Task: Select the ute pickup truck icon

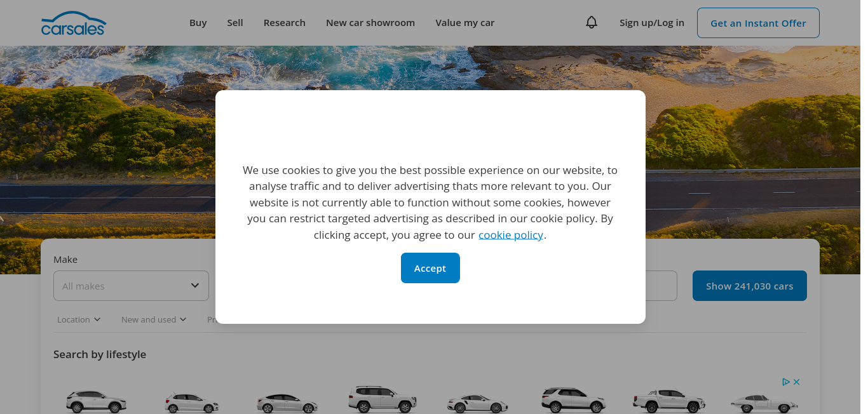Action: click(x=669, y=400)
